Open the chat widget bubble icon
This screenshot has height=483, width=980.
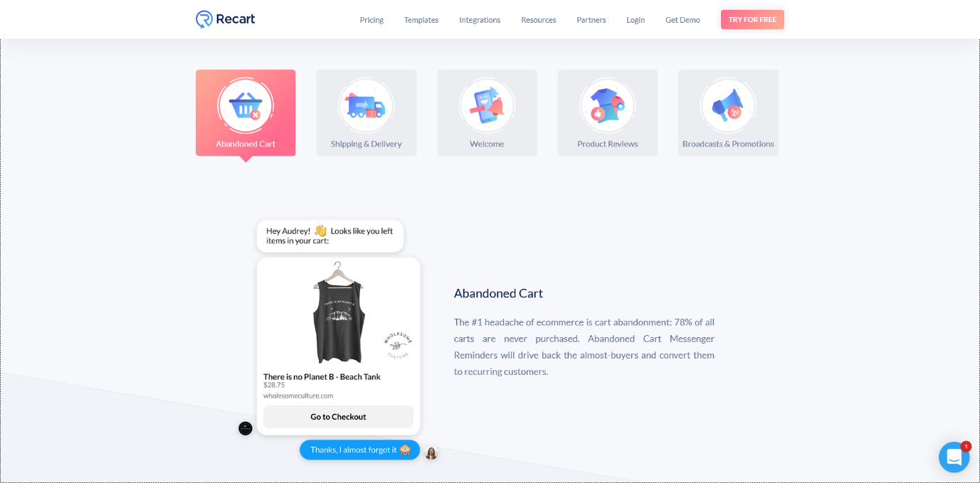pyautogui.click(x=954, y=457)
